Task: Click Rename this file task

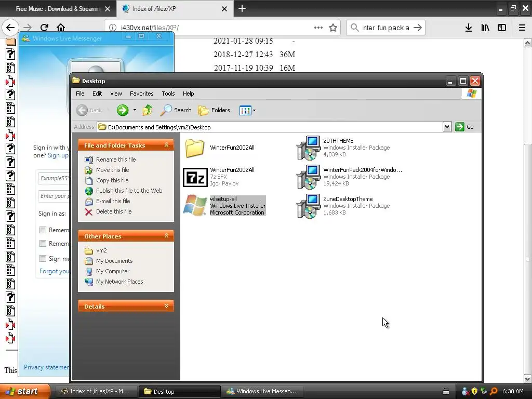Action: 116,159
